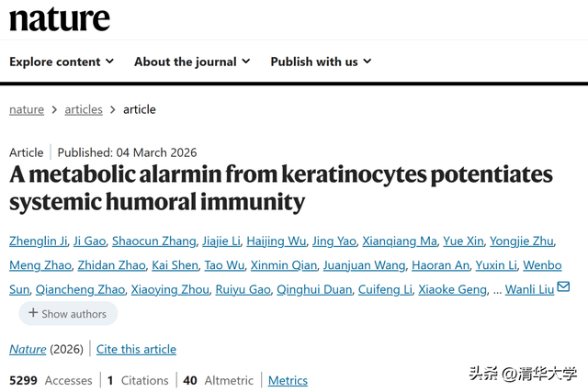View the article Metrics link
588x392 pixels.
(x=288, y=380)
